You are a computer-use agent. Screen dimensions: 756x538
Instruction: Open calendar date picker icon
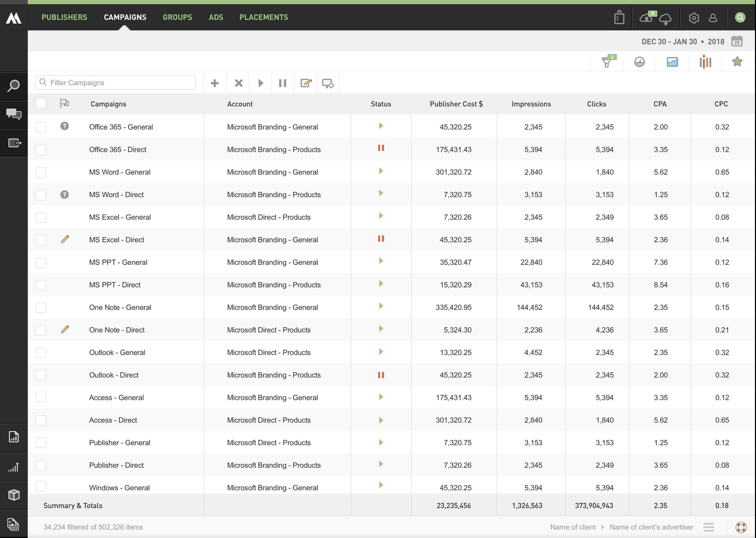tap(737, 41)
